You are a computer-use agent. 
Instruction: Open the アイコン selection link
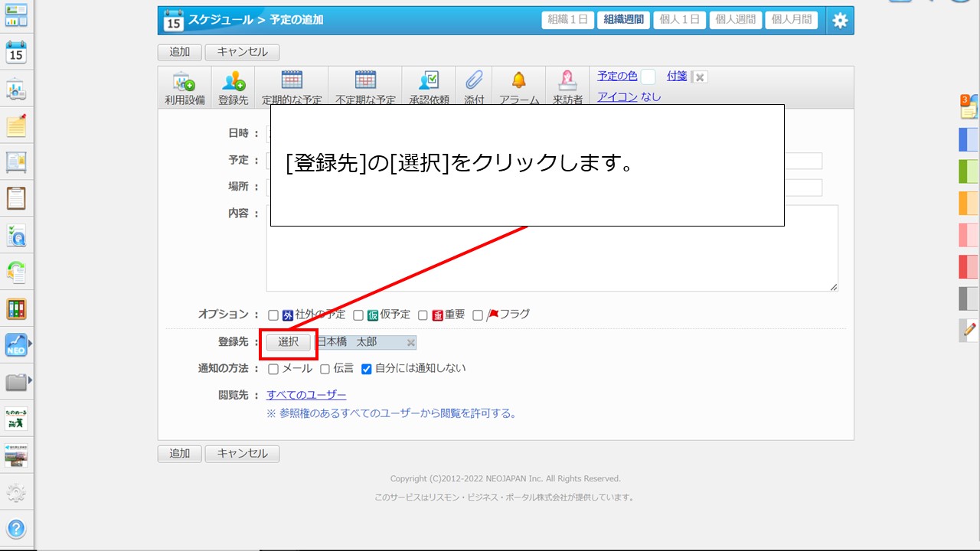point(617,97)
